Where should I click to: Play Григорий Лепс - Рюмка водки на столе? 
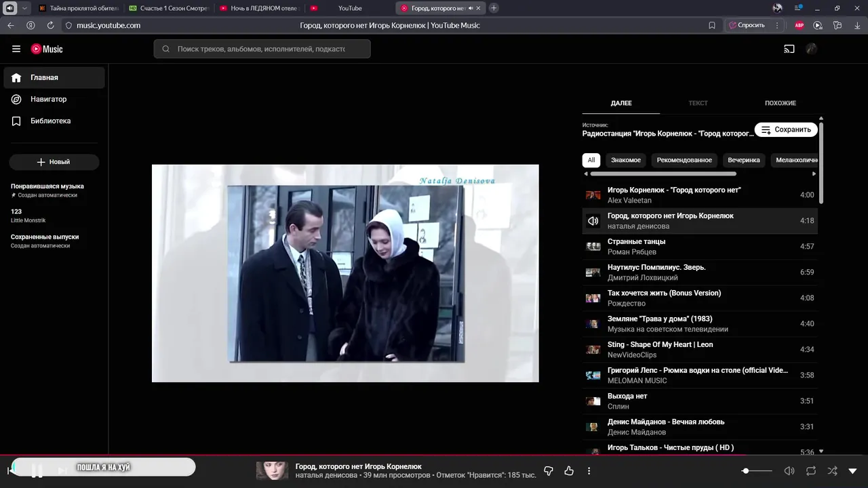[700, 375]
